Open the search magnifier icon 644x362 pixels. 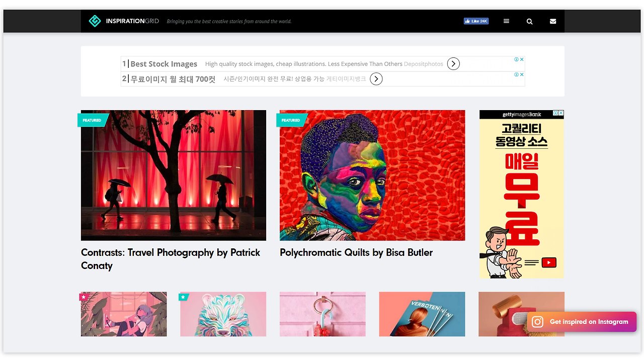tap(529, 22)
